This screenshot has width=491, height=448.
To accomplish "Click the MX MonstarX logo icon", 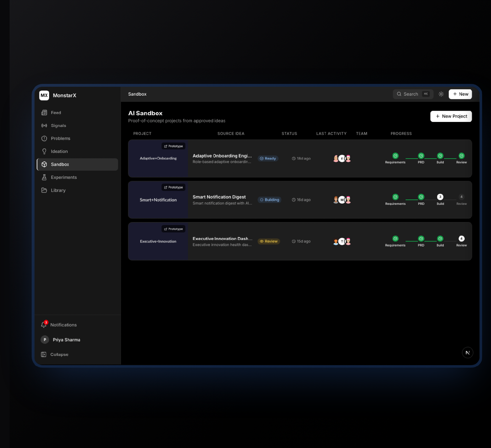I will (44, 95).
